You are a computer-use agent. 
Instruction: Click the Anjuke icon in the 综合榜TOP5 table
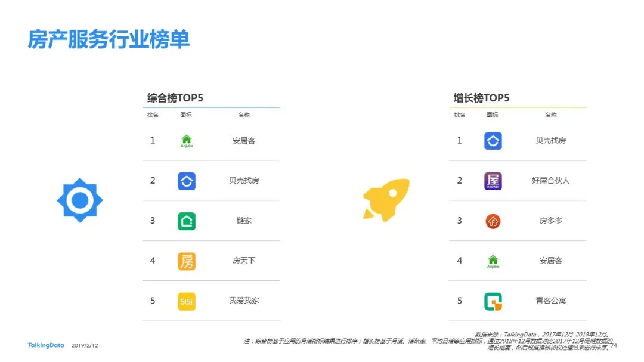pos(187,141)
